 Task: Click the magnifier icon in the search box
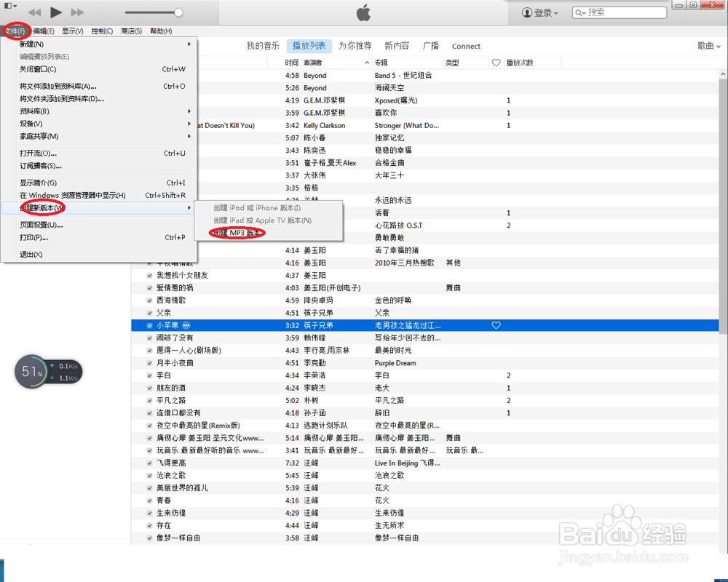[580, 12]
